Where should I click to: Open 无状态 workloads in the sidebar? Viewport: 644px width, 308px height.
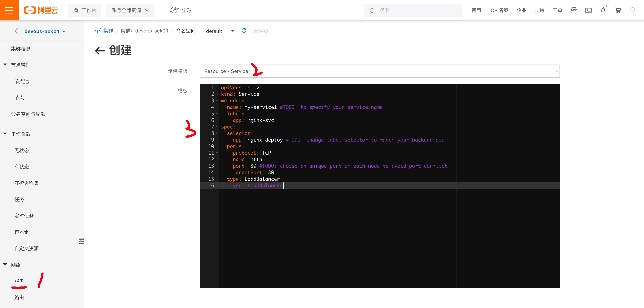click(21, 150)
